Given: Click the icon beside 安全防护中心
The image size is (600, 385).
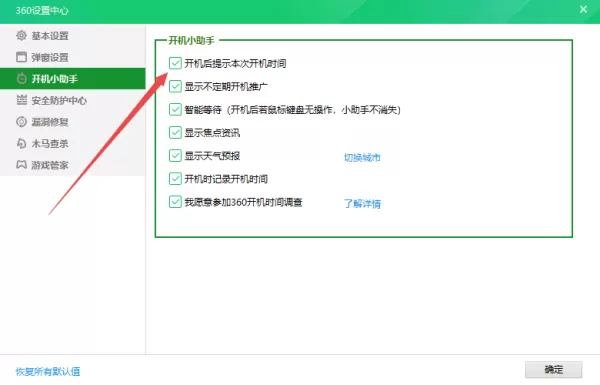Looking at the screenshot, I should pyautogui.click(x=21, y=100).
